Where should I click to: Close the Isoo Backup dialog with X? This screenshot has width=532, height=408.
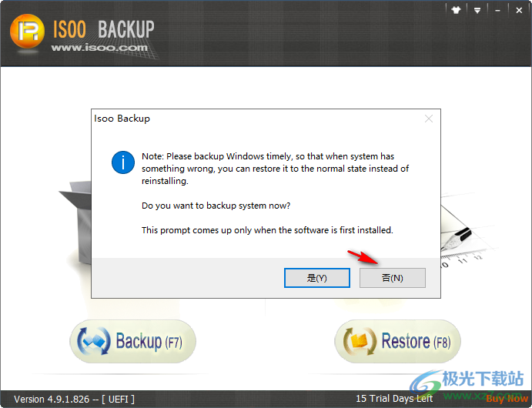coord(429,119)
